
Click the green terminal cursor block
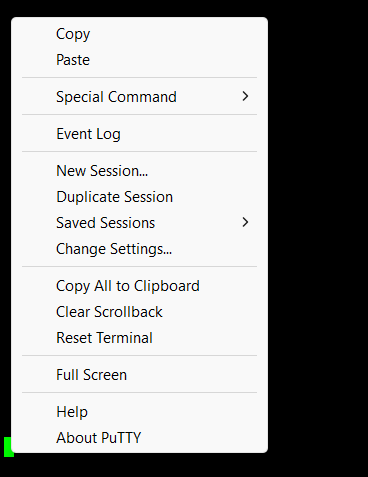coord(7,447)
